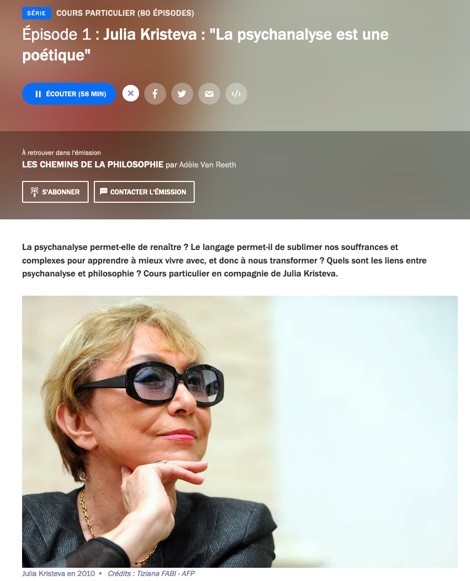Image resolution: width=470 pixels, height=581 pixels.
Task: Send the episode by email icon
Action: (x=209, y=94)
